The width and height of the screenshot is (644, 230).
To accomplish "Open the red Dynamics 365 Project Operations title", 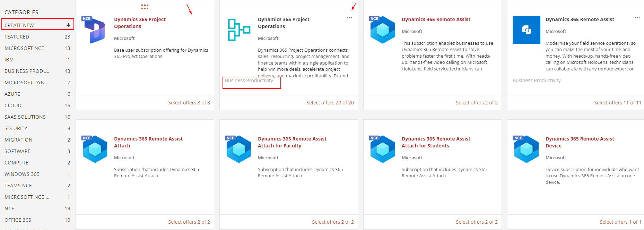I will (x=140, y=23).
